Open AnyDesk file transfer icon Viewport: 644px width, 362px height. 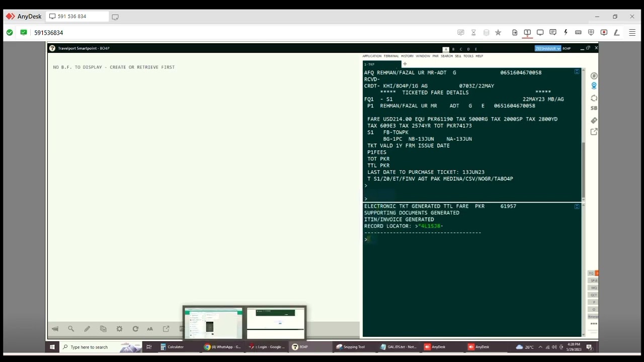tap(515, 33)
